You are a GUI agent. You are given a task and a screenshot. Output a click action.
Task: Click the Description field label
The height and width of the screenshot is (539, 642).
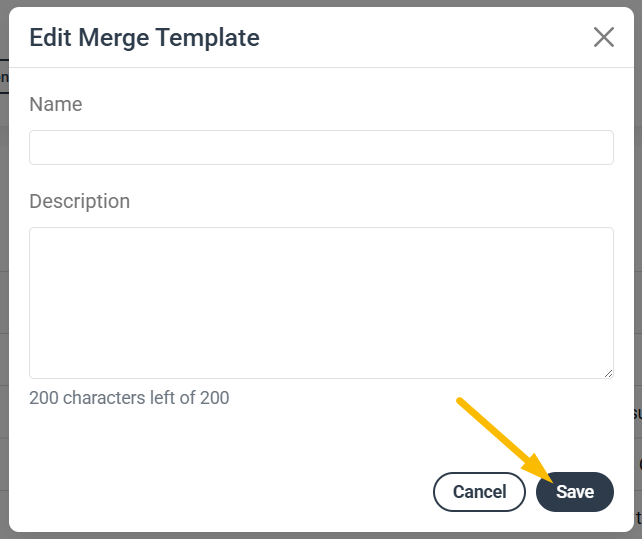click(x=79, y=201)
